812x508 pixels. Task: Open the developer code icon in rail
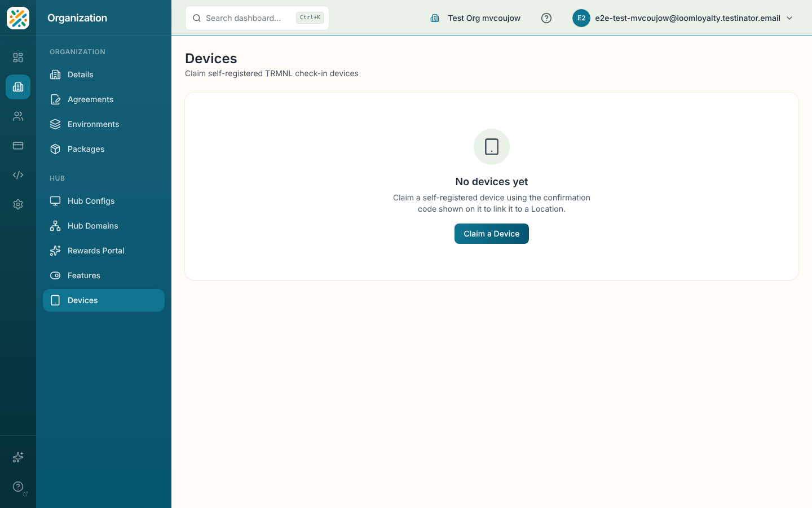tap(18, 175)
